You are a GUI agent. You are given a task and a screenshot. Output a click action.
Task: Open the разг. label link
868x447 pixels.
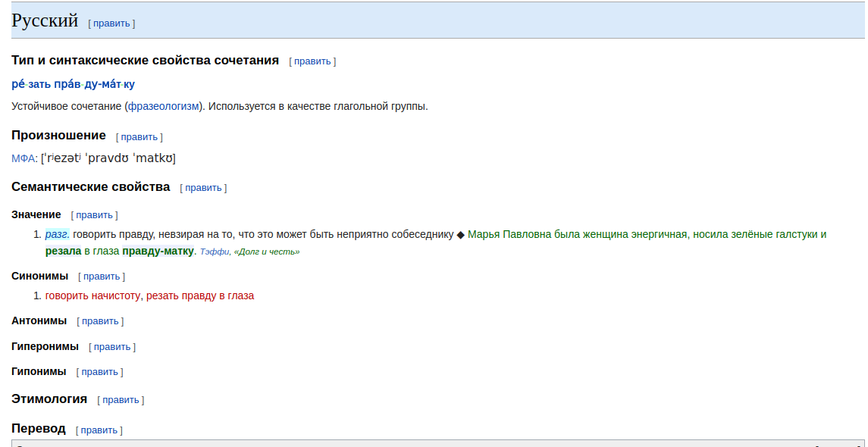click(58, 234)
